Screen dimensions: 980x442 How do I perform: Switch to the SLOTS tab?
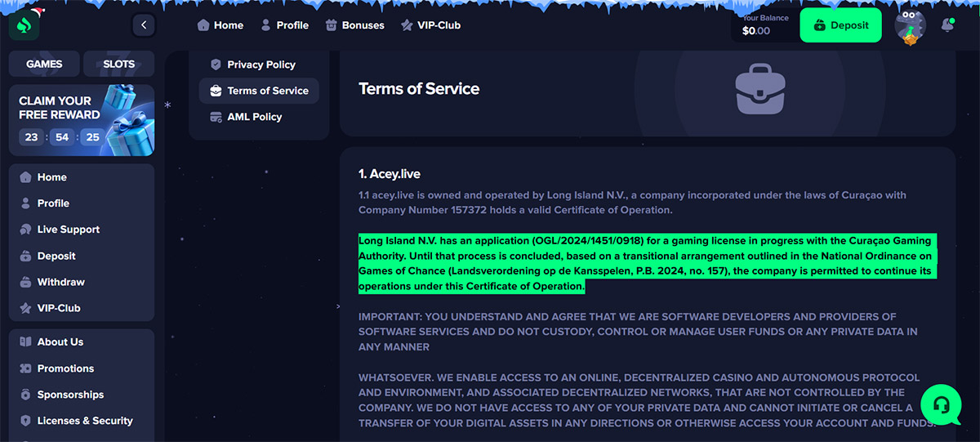pos(119,64)
